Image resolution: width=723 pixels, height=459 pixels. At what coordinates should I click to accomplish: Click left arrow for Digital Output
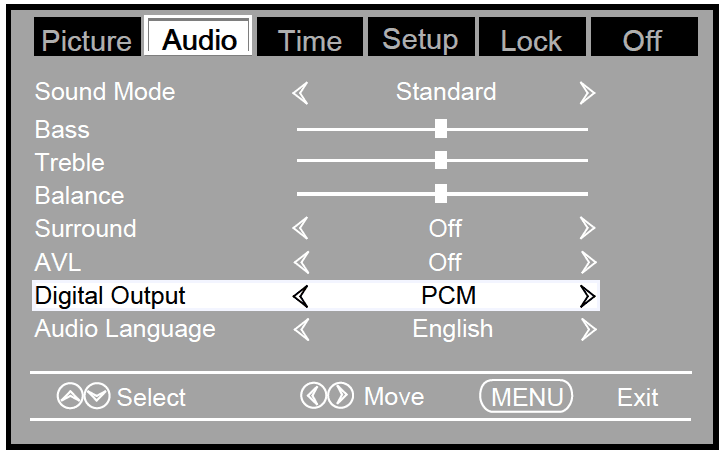click(x=300, y=296)
